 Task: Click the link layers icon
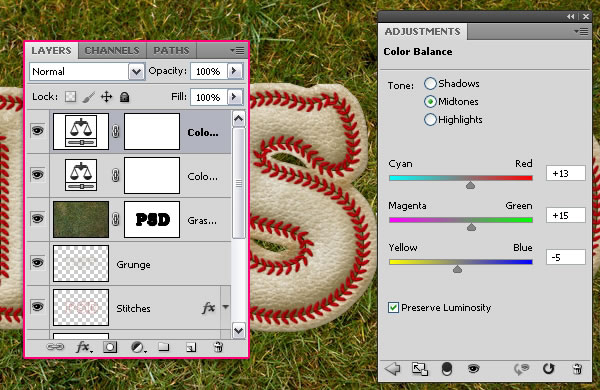[x=55, y=347]
